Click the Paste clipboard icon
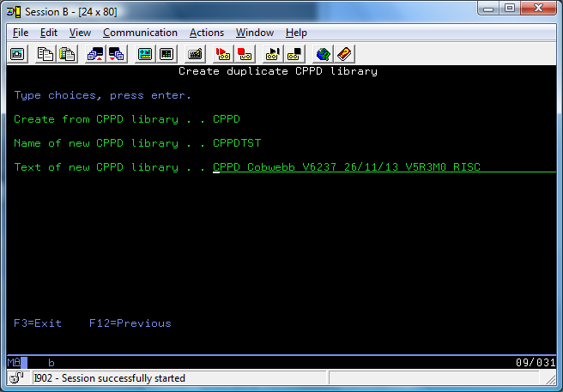This screenshot has width=563, height=392. click(67, 54)
